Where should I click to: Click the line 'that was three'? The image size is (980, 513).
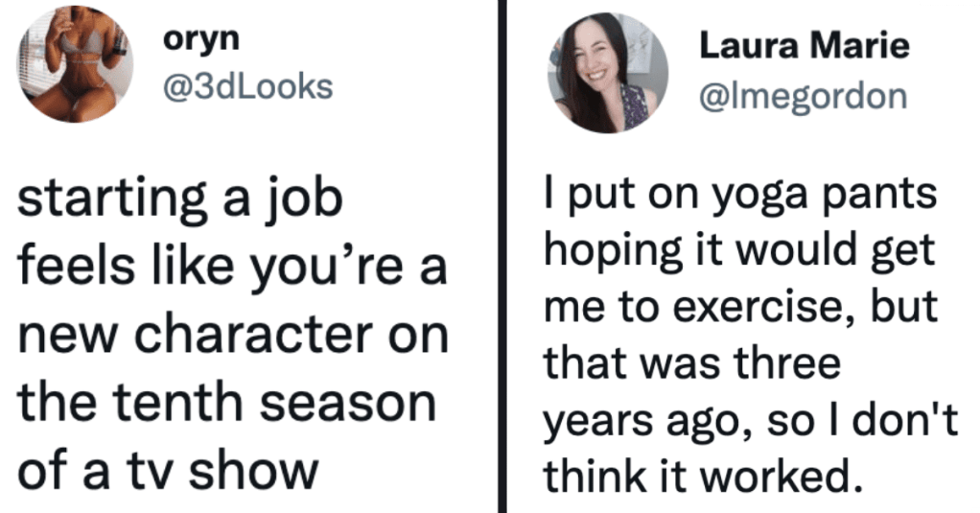(x=692, y=363)
